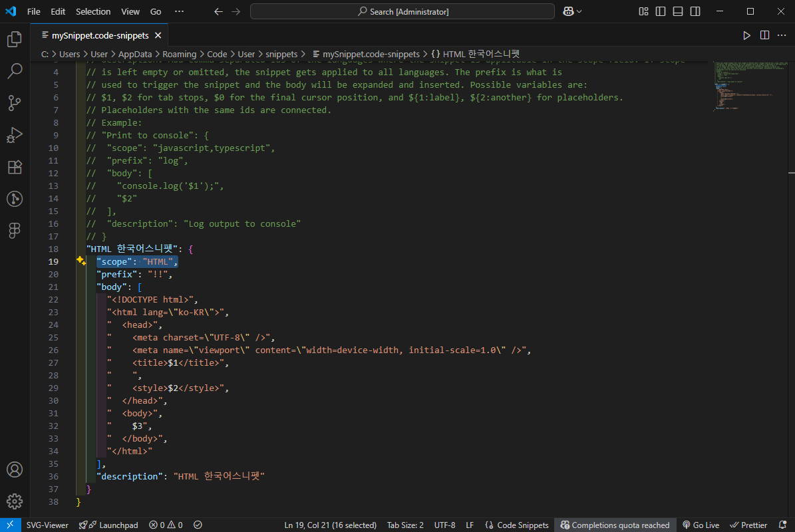Click SVG-Viewer in status bar
The image size is (795, 532).
[x=47, y=525]
